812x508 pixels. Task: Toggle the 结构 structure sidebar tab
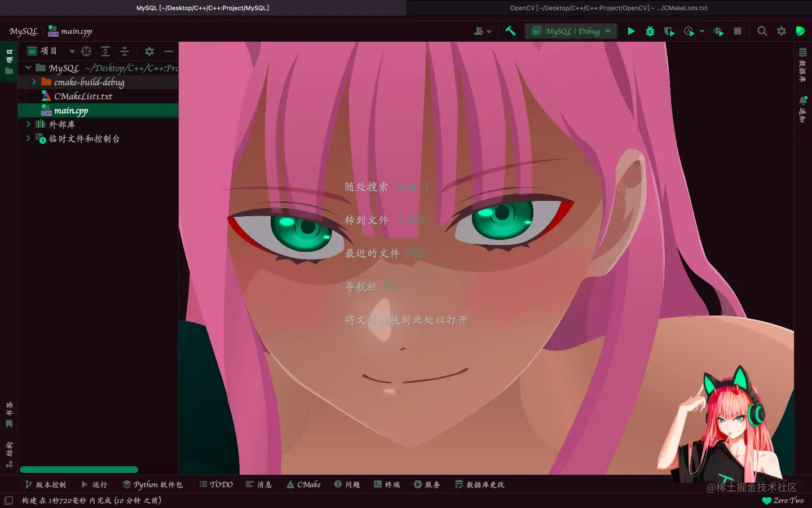pyautogui.click(x=9, y=455)
